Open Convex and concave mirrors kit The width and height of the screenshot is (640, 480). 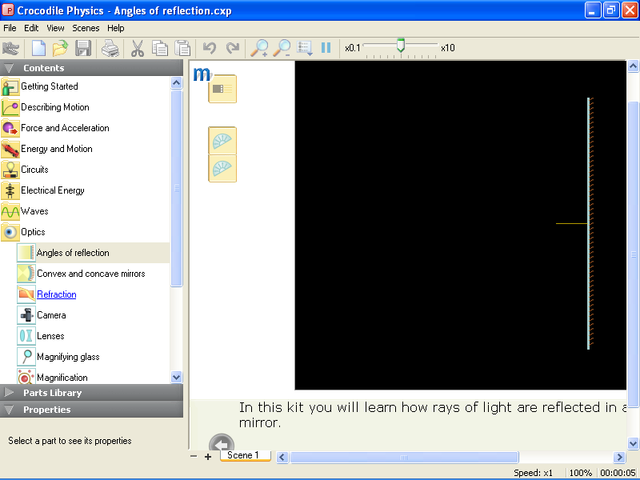(91, 274)
